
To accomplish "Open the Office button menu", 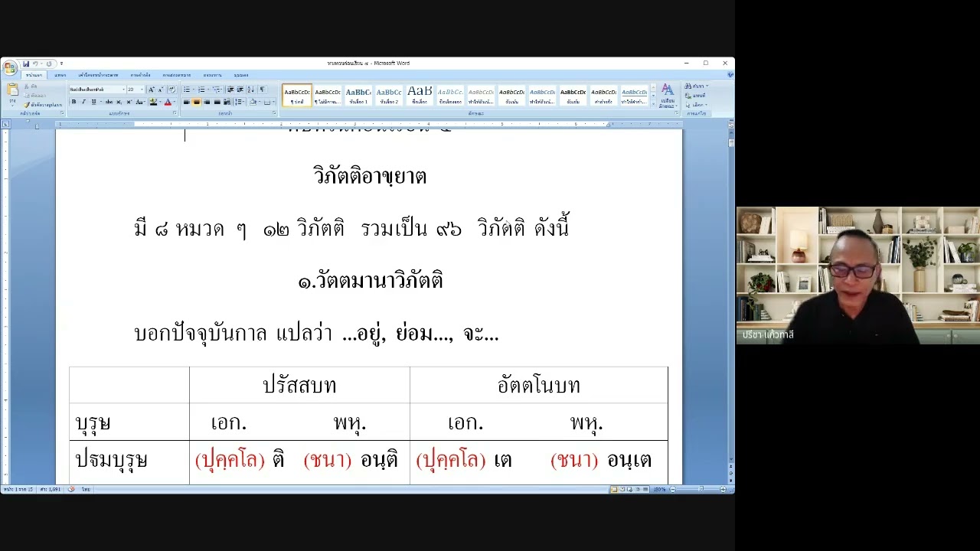I will pyautogui.click(x=10, y=67).
